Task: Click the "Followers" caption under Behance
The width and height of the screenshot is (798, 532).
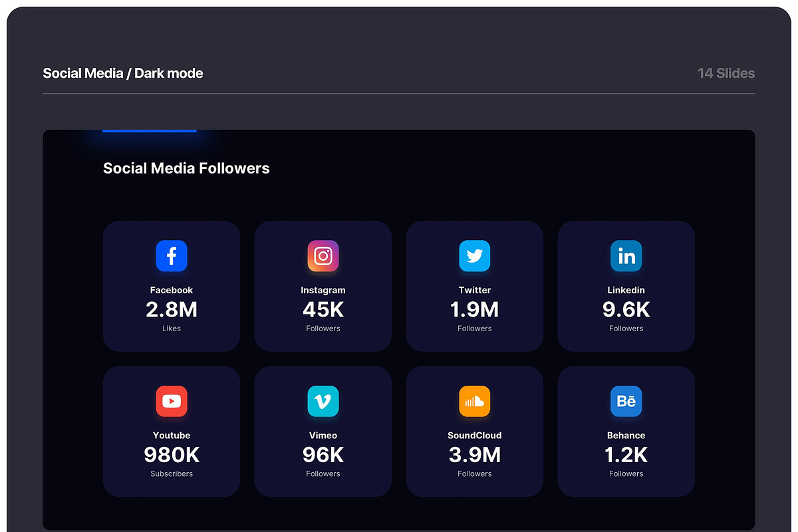Action: click(626, 474)
